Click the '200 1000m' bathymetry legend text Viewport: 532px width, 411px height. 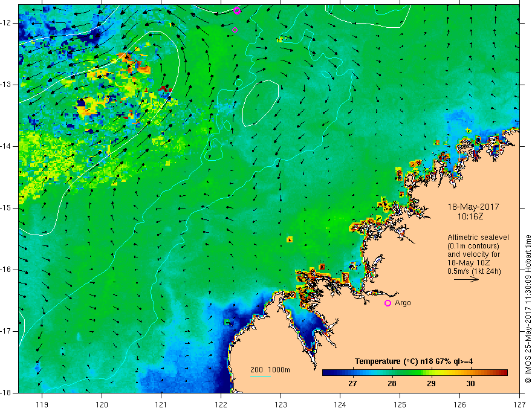pos(270,370)
